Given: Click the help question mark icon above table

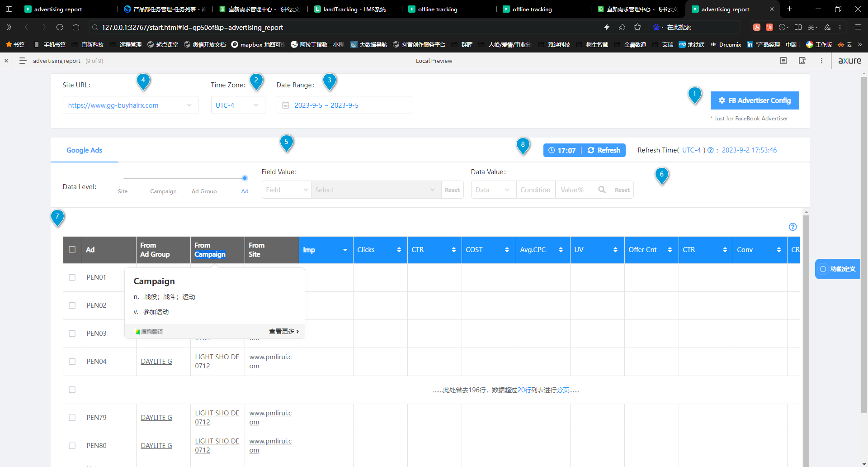Looking at the screenshot, I should (x=793, y=227).
